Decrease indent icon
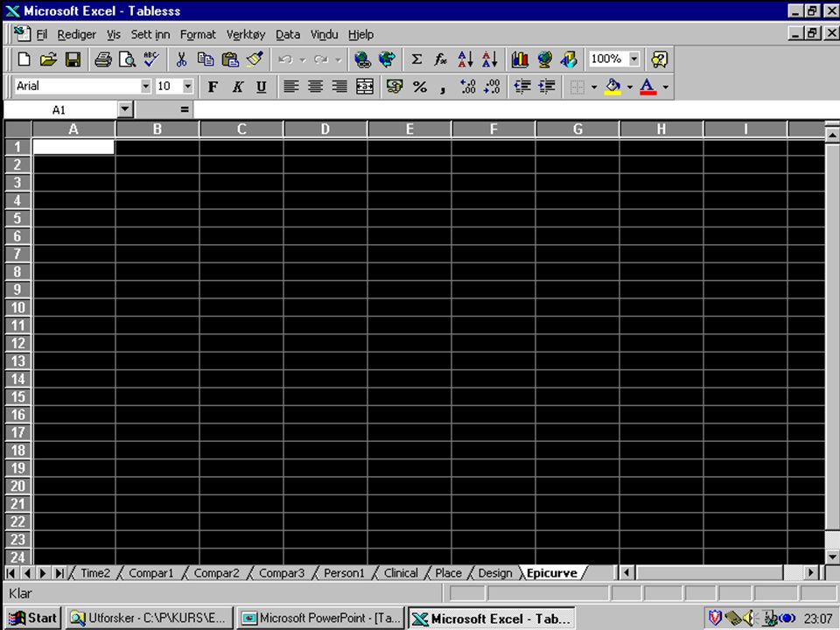 [x=522, y=87]
